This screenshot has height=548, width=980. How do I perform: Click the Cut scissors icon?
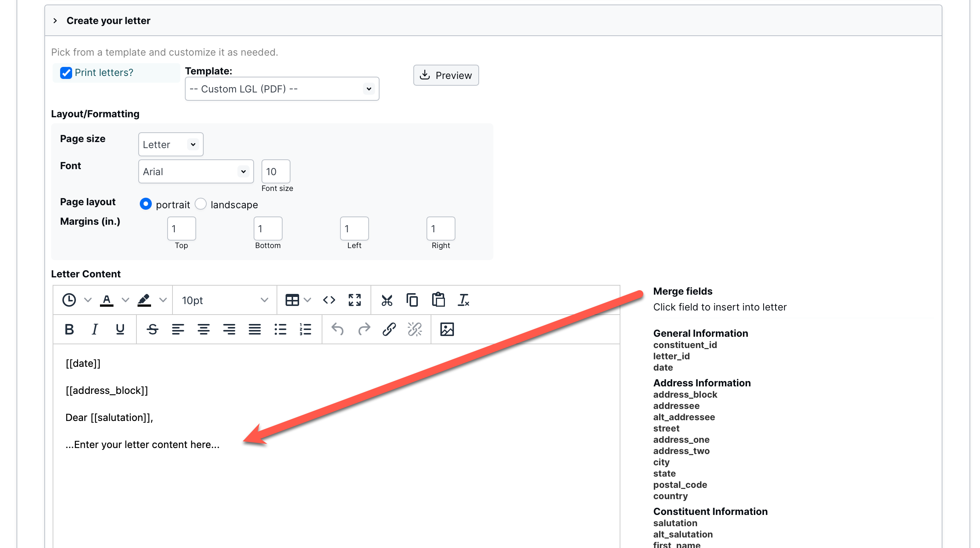click(x=387, y=300)
